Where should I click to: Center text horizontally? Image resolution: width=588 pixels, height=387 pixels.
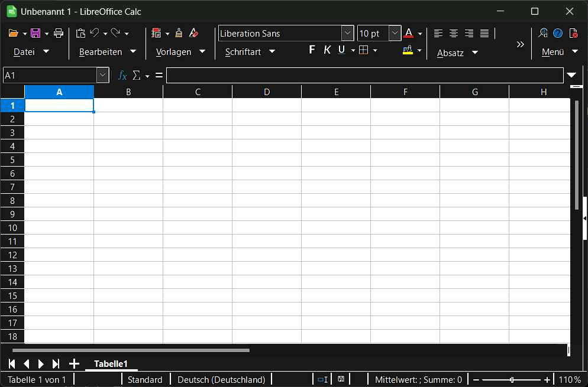coord(453,33)
